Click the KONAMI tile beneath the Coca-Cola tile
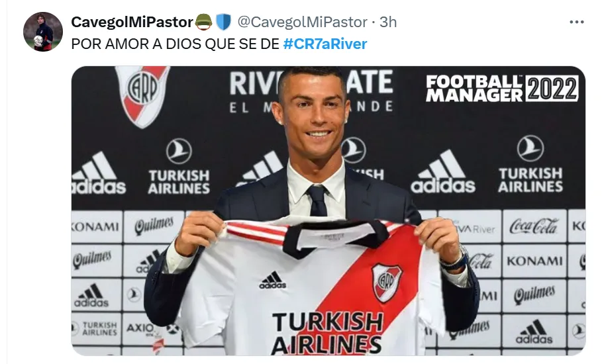Screen dimensions: 602x364 click(x=534, y=261)
